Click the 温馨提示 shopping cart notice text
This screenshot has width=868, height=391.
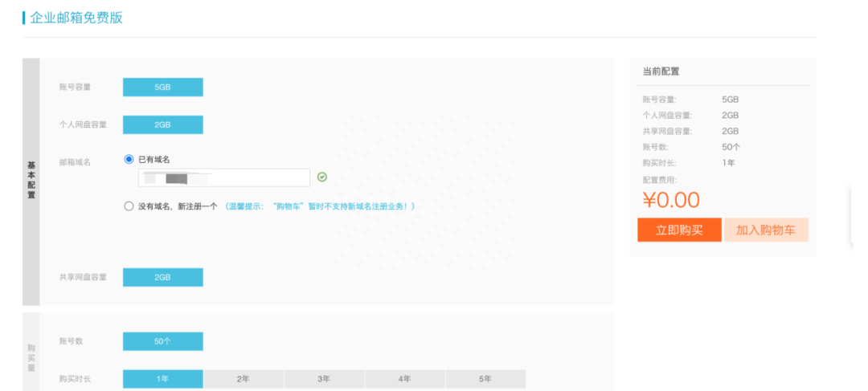(x=320, y=206)
